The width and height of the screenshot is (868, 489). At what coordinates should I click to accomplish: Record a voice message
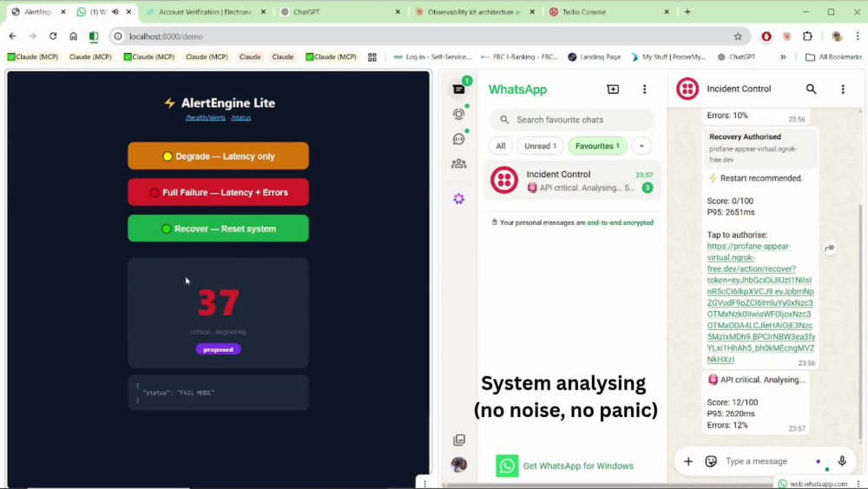pyautogui.click(x=842, y=461)
